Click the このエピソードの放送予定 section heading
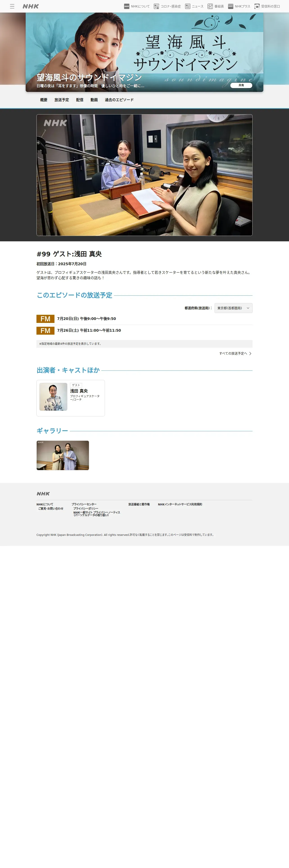 click(x=74, y=295)
